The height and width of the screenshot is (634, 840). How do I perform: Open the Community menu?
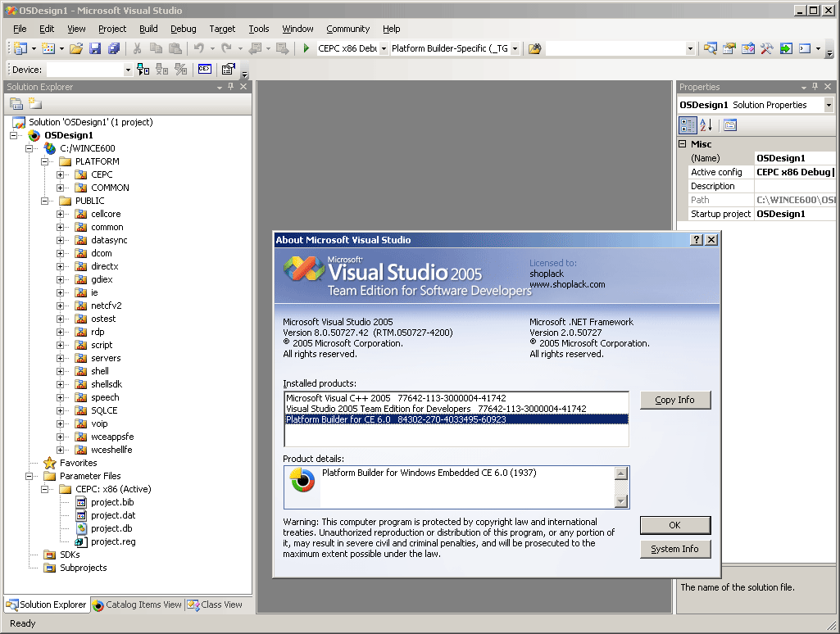click(348, 29)
